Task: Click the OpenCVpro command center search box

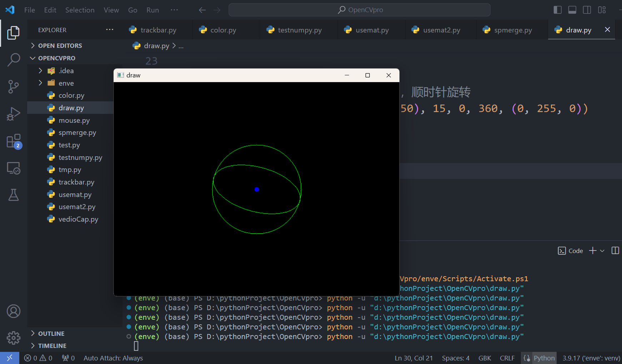Action: coord(359,10)
